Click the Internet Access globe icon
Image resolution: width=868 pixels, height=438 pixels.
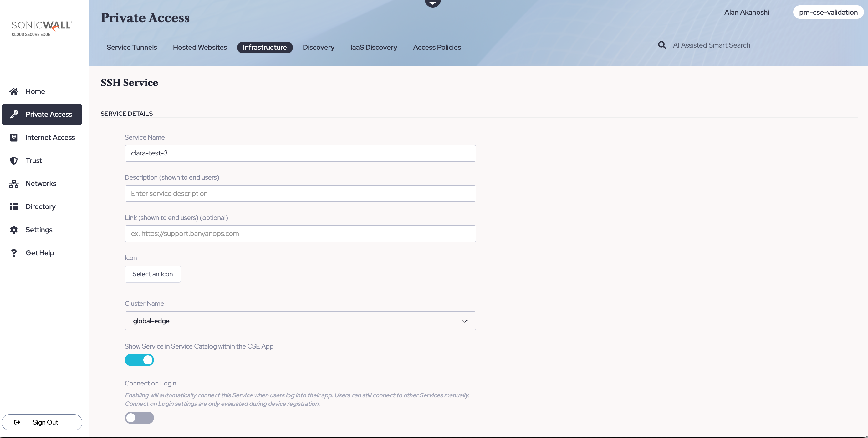click(x=14, y=137)
